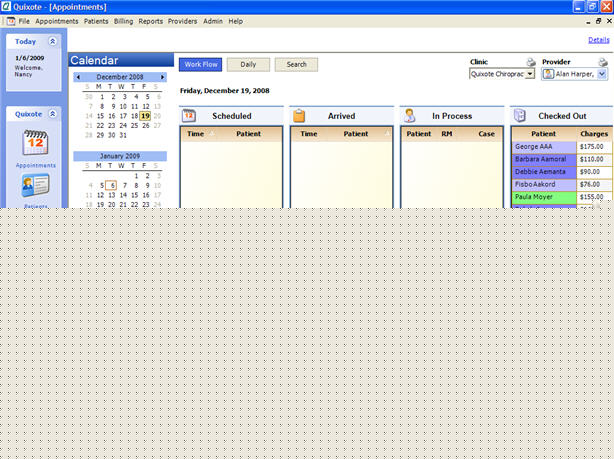The width and height of the screenshot is (614, 459).
Task: Click the $110.00 charge cell
Action: 594,159
